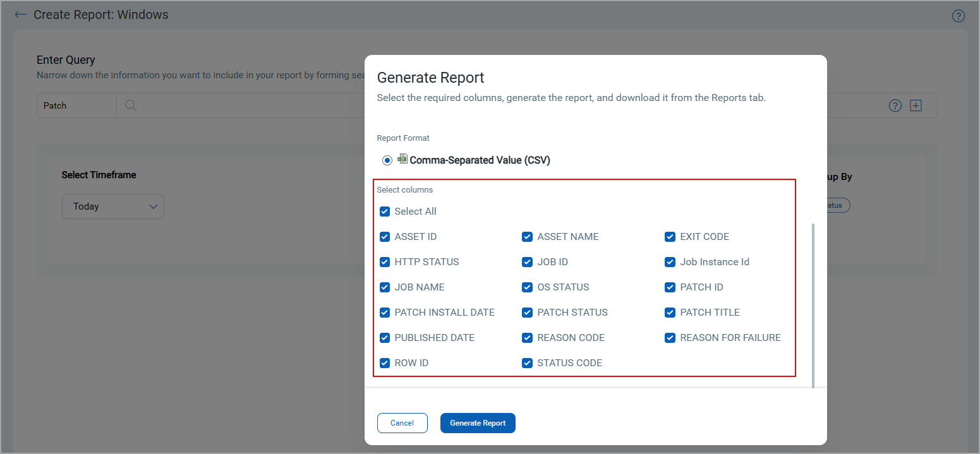This screenshot has width=980, height=454.
Task: Disable the EXIT CODE column checkbox
Action: coord(670,237)
